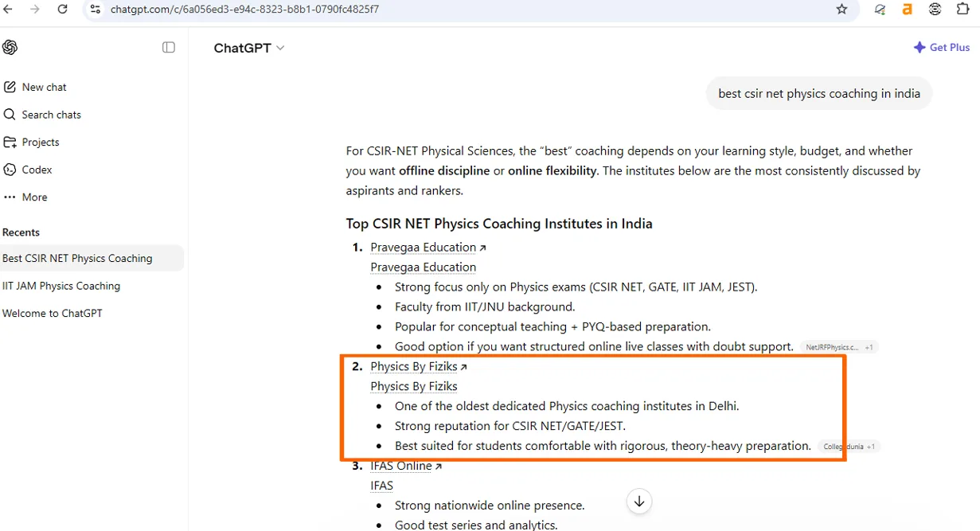Click bullet 'Faculty from IIT/JNU background.'
This screenshot has width=980, height=531.
(x=485, y=307)
